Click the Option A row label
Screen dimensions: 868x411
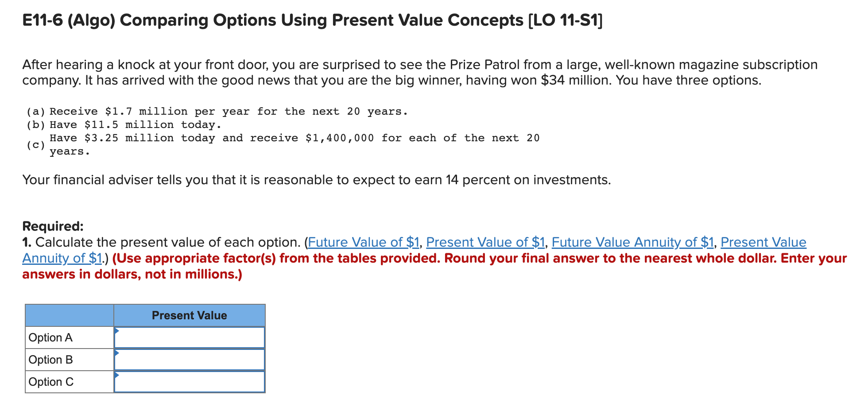(50, 337)
